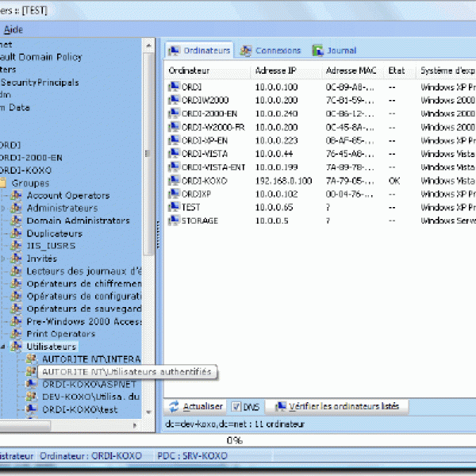Click IP address 192.168.0.100
The height and width of the screenshot is (476, 476).
pos(283,181)
